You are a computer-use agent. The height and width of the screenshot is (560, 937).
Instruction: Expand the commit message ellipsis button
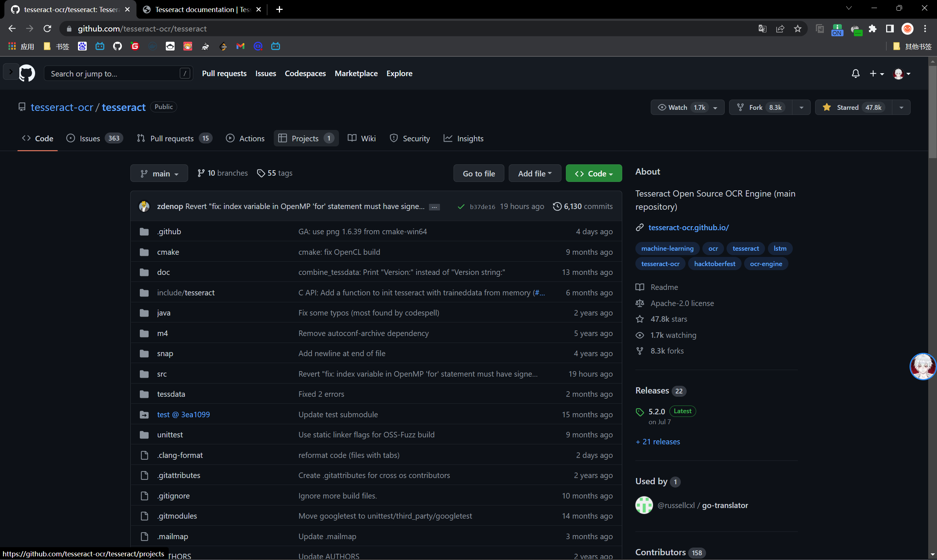434,207
